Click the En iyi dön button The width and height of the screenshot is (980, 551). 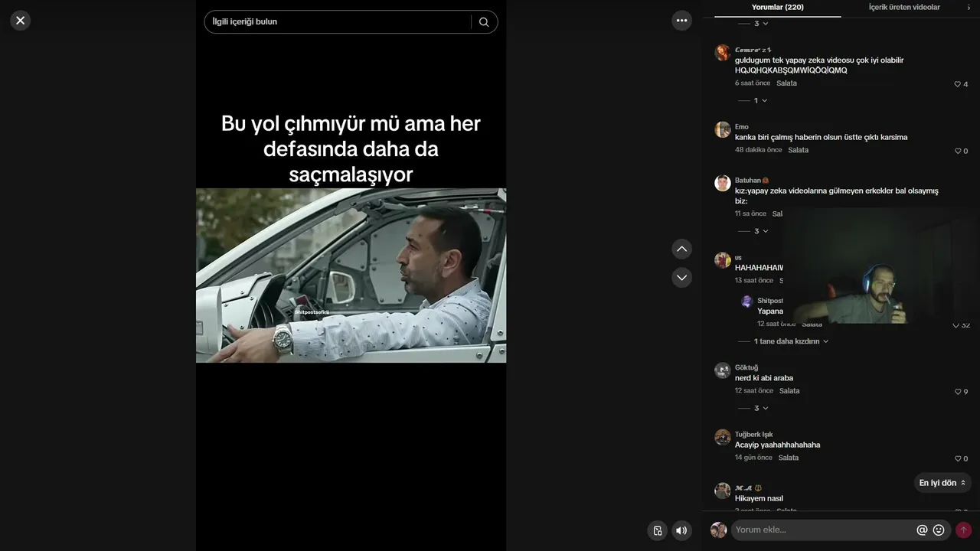(x=942, y=483)
